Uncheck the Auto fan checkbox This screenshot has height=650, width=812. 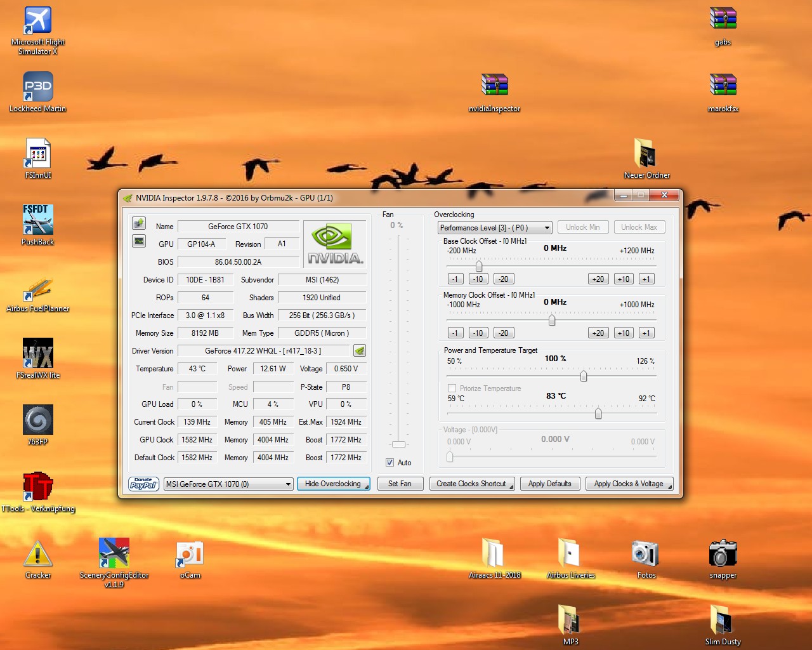390,463
